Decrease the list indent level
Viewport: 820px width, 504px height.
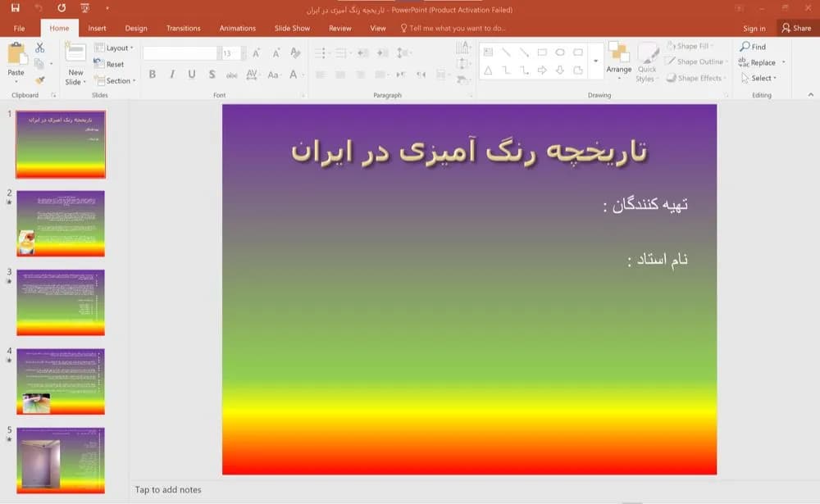click(x=363, y=52)
